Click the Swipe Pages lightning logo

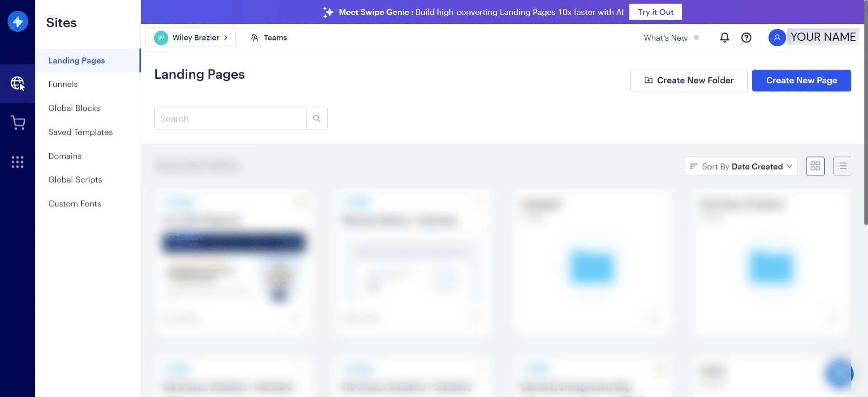pyautogui.click(x=18, y=21)
